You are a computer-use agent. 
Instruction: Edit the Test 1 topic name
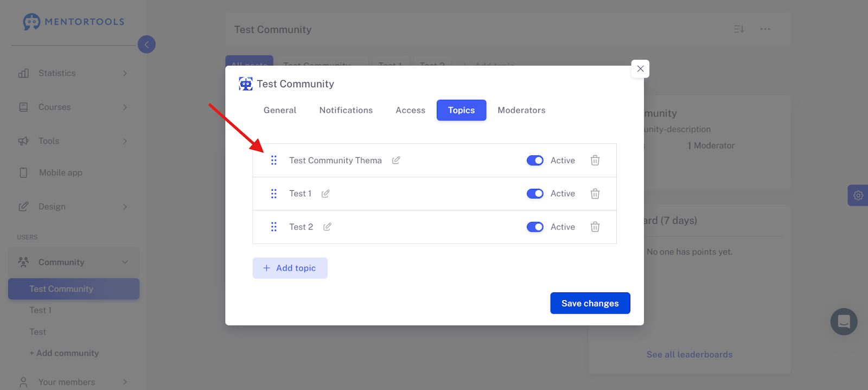click(325, 194)
